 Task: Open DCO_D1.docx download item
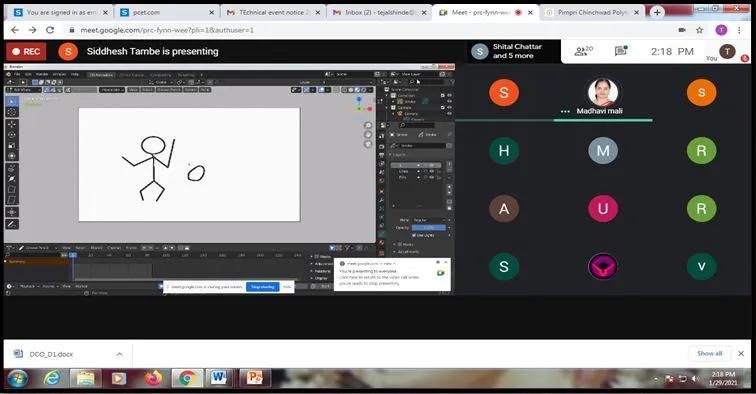(52, 354)
